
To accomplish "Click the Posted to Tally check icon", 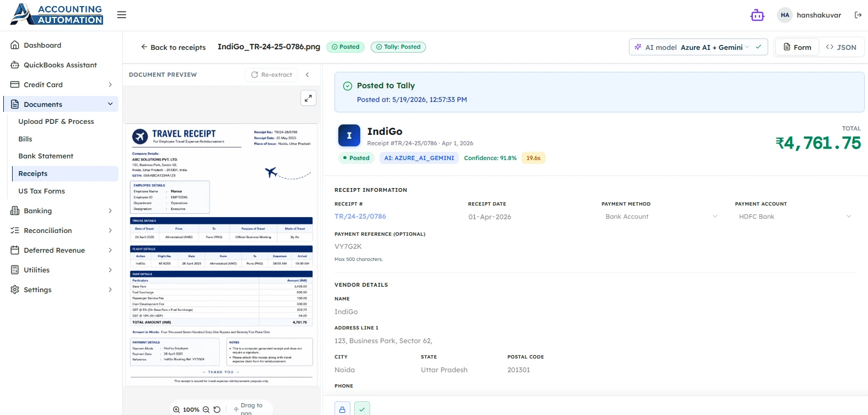I will 348,86.
